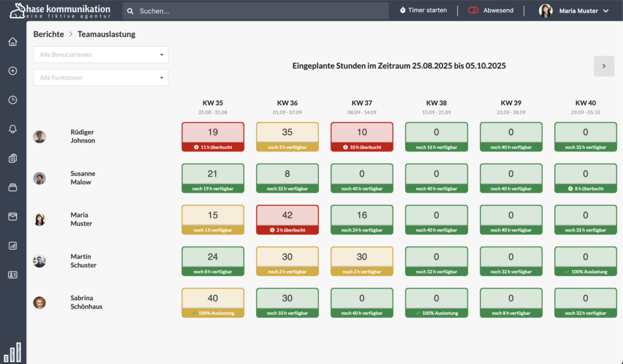Click the plus circle icon in sidebar
This screenshot has width=623, height=364.
(x=13, y=70)
